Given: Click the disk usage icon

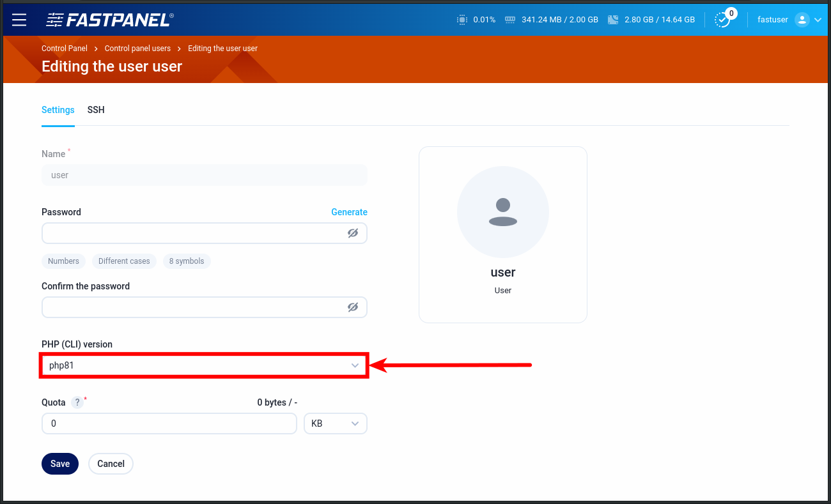Looking at the screenshot, I should coord(613,20).
